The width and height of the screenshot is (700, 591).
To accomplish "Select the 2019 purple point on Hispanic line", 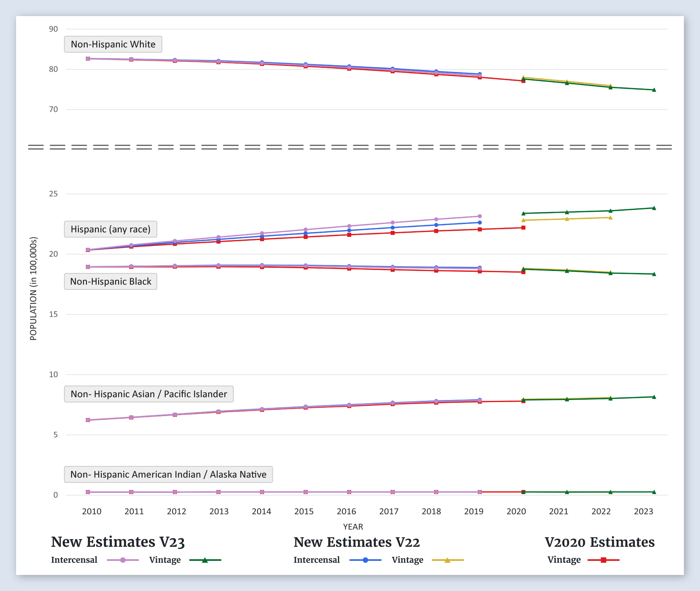I will pyautogui.click(x=480, y=216).
